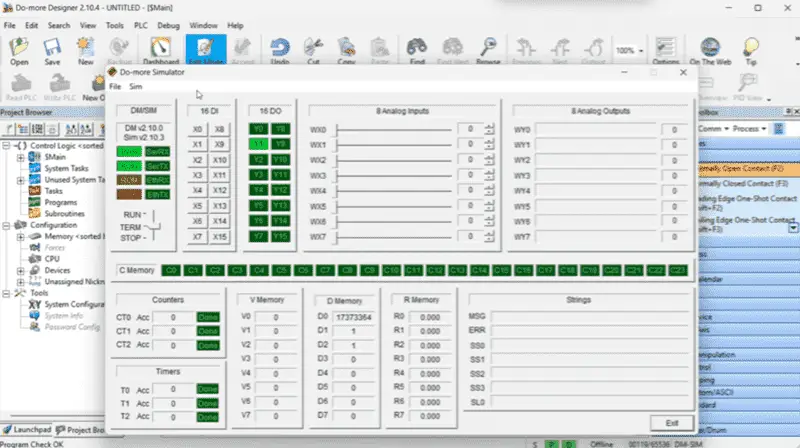The height and width of the screenshot is (448, 800).
Task: Click the Find binoculars icon
Action: 417,51
